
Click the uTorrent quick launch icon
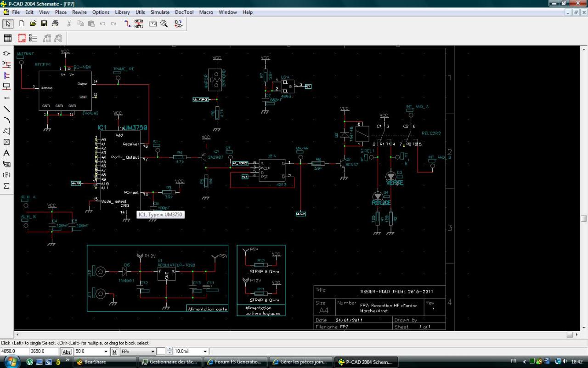coord(30,362)
